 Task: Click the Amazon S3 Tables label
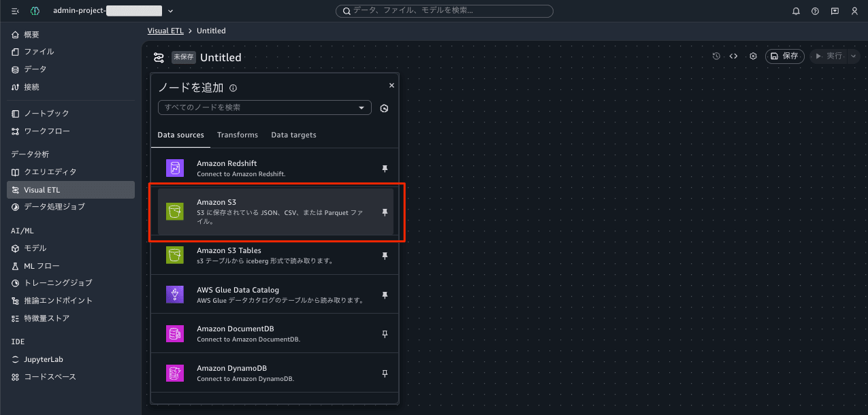click(229, 250)
